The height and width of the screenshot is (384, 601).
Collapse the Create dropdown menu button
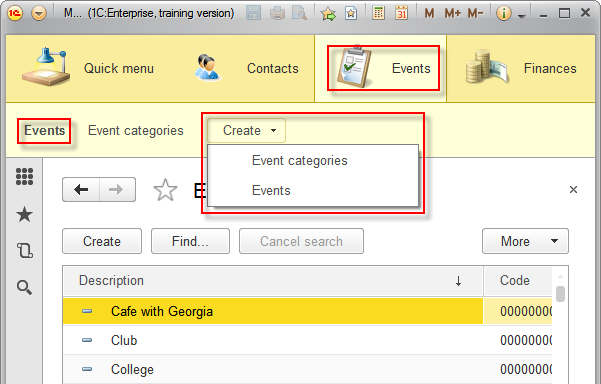(246, 130)
